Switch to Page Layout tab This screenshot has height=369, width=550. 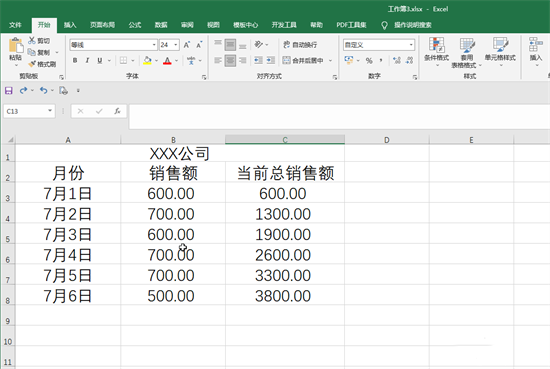(102, 25)
